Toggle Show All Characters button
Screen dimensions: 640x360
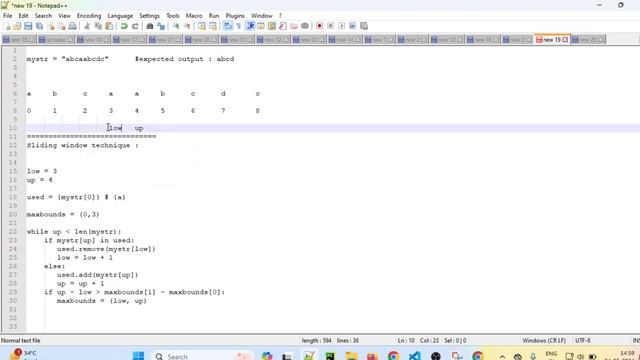(x=239, y=26)
